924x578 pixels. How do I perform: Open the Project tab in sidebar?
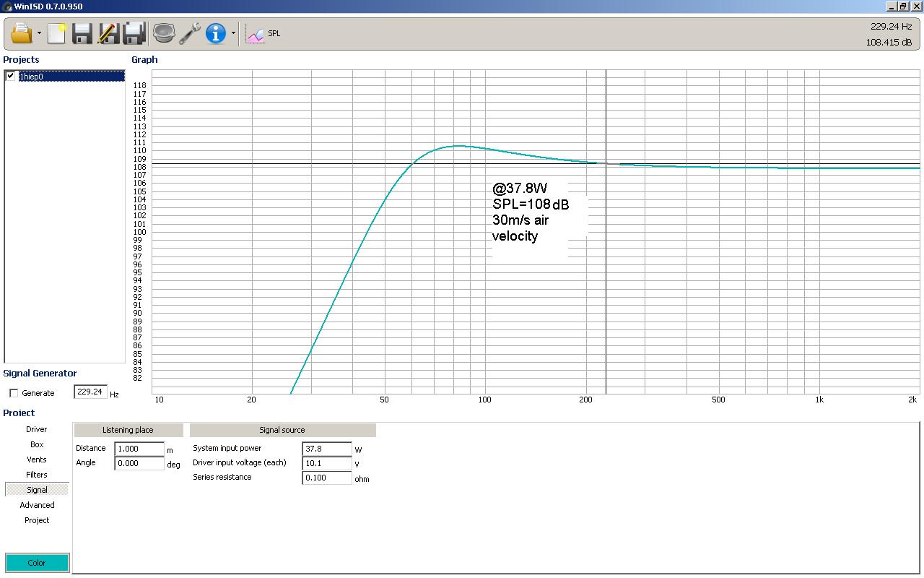click(x=37, y=520)
